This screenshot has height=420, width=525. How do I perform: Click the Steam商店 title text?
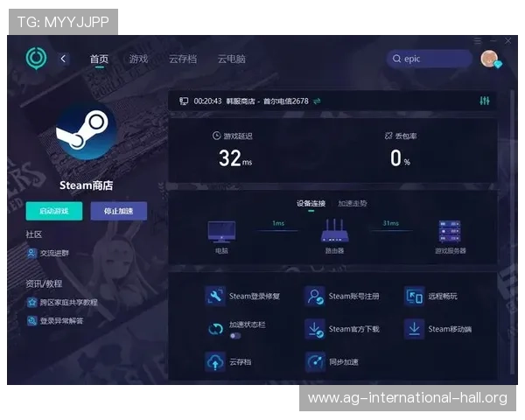point(86,185)
